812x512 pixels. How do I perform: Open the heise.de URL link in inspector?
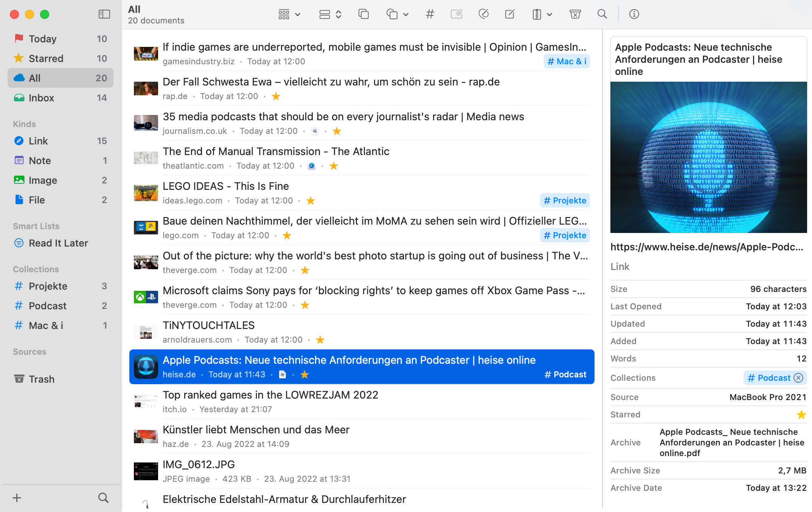tap(706, 247)
